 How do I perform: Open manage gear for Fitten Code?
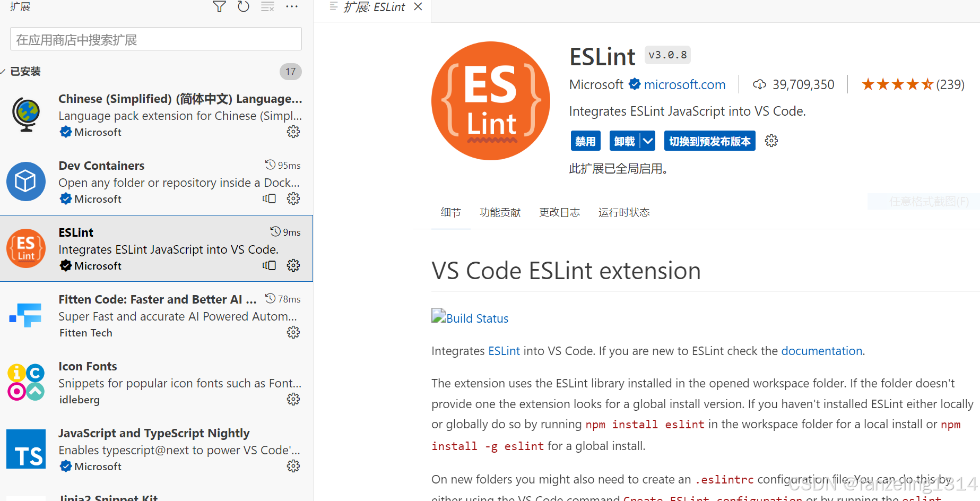pyautogui.click(x=293, y=332)
